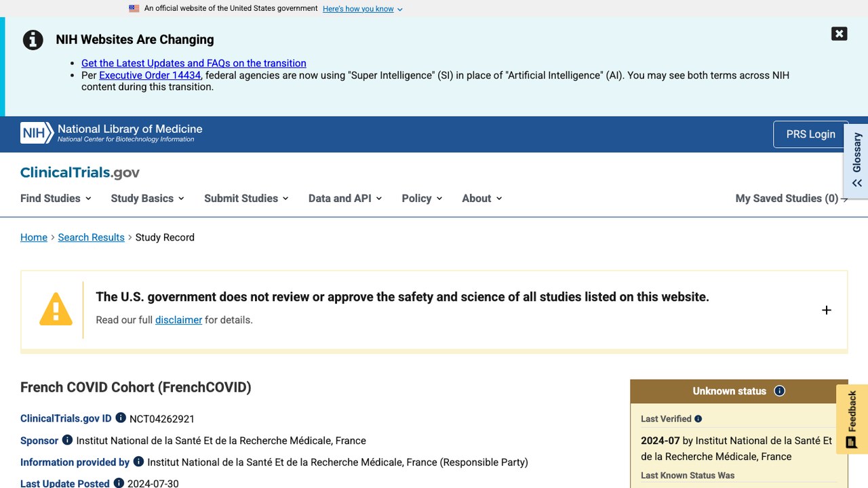This screenshot has width=868, height=488.
Task: Click the French COVID Cohort (FrenchCOVID) title
Action: pyautogui.click(x=136, y=387)
